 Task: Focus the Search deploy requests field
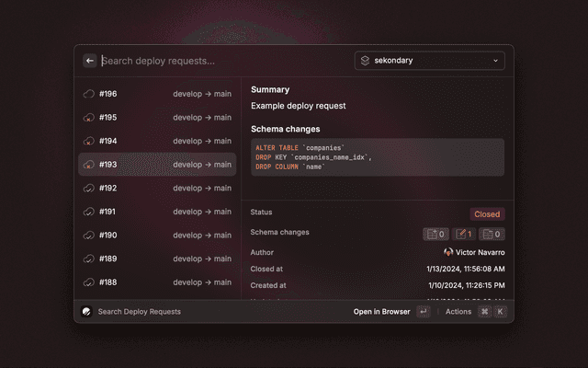tap(220, 61)
